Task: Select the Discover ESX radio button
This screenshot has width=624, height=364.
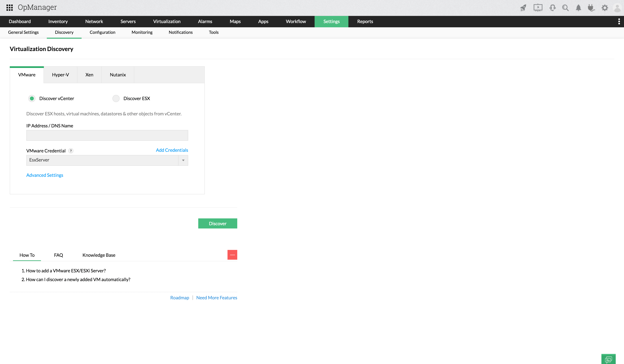Action: tap(116, 98)
